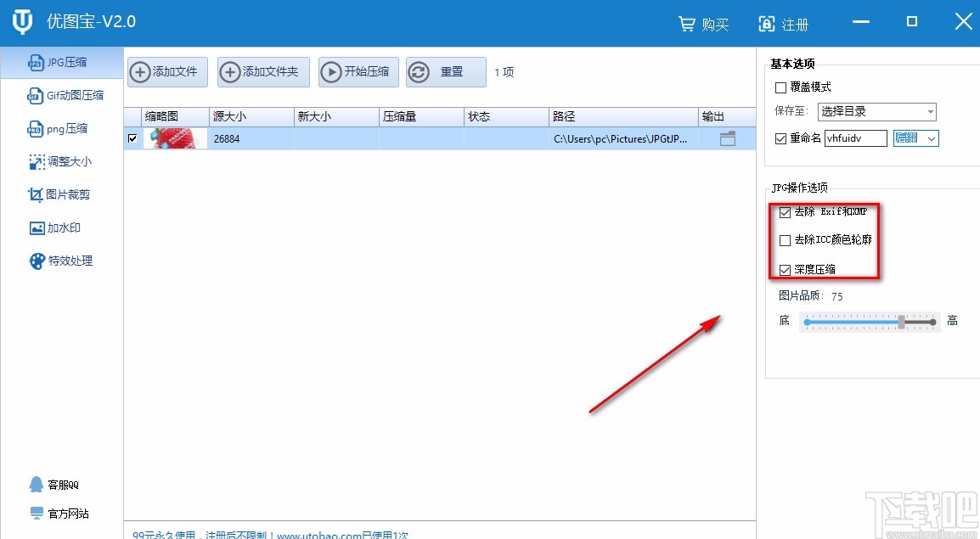Enable 去除ICC颜色轮廓 option
Viewport: 980px width, 539px height.
(x=785, y=241)
